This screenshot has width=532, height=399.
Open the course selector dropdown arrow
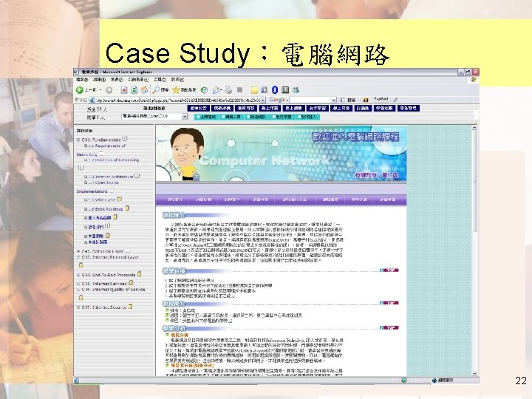pos(185,117)
